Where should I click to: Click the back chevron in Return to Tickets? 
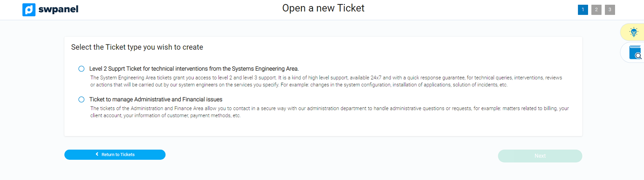[97, 155]
